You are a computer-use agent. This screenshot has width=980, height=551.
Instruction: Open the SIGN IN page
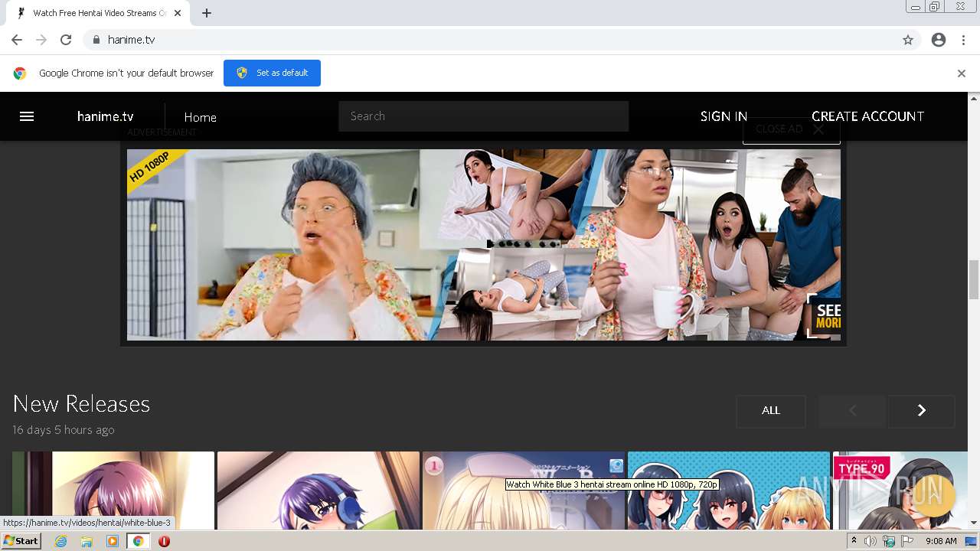tap(724, 116)
